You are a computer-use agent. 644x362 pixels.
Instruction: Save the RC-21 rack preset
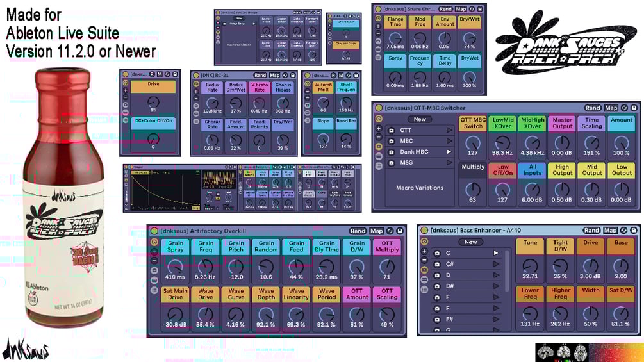point(293,75)
